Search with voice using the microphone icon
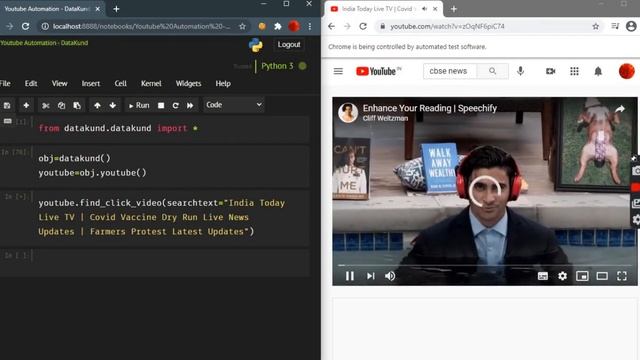The height and width of the screenshot is (360, 640). 520,71
